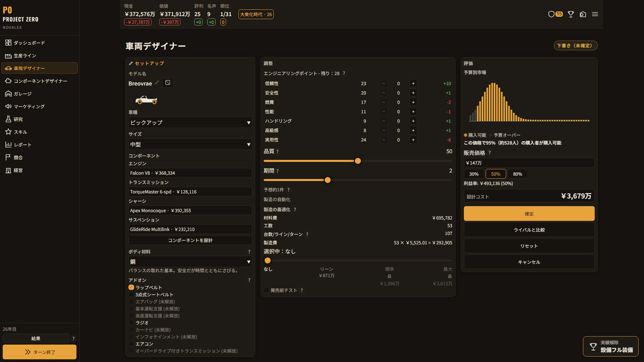Screen dimensions: 644x362
Task: Open the trophy achievements icon
Action: pos(571,14)
